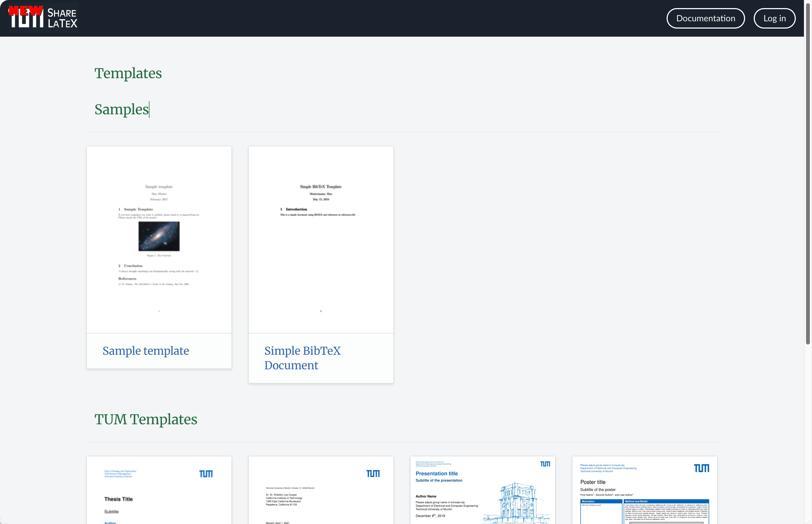Open the Sample template link
Image resolution: width=812 pixels, height=524 pixels.
point(146,350)
